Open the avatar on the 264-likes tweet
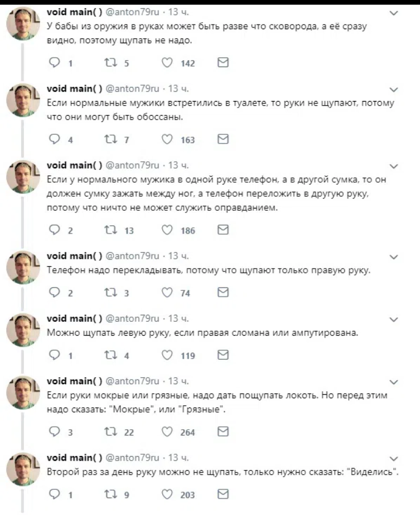Image resolution: width=420 pixels, height=515 pixels. tap(23, 392)
